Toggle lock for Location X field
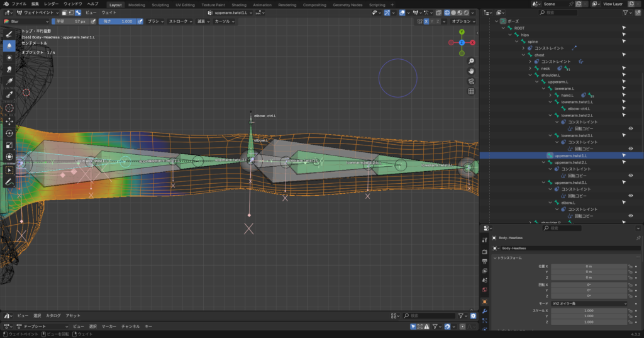 point(630,267)
